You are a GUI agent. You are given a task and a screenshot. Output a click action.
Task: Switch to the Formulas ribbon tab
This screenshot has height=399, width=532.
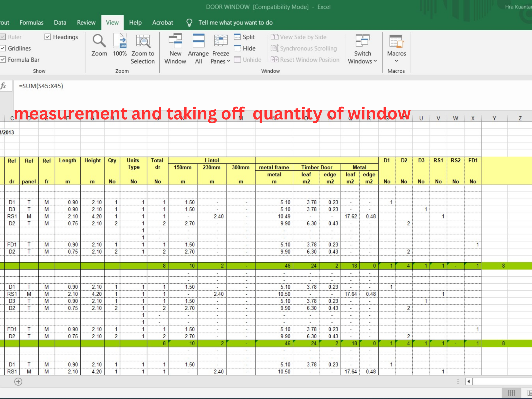32,22
